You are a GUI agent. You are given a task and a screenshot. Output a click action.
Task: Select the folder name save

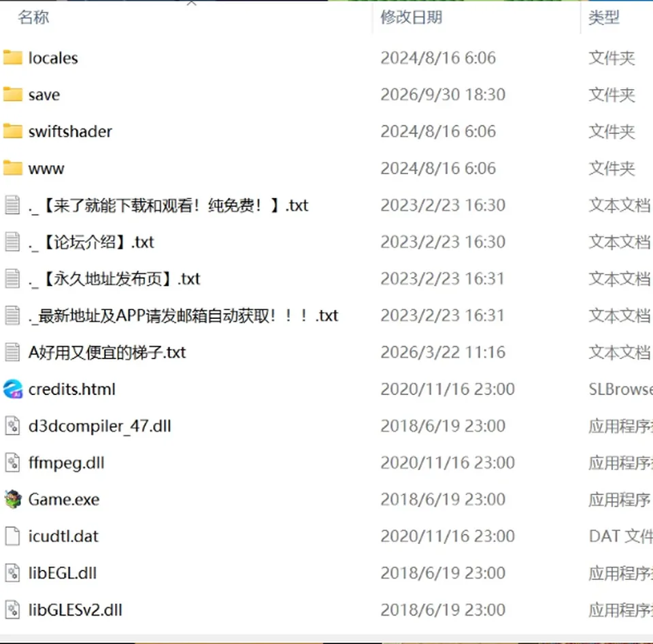tap(44, 95)
